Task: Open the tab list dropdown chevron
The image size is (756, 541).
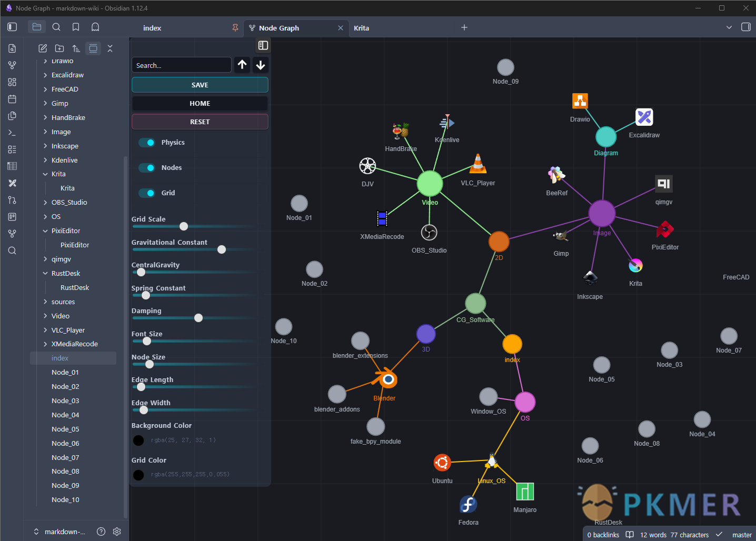Action: pos(729,27)
